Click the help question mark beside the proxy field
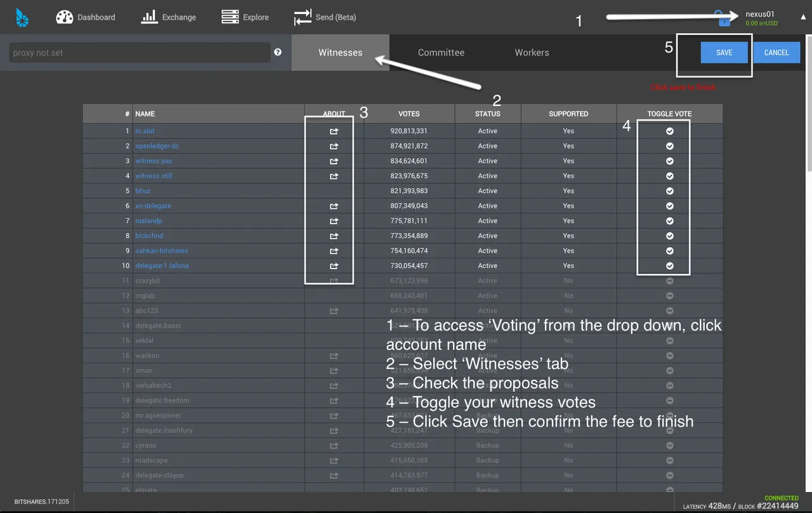 point(278,52)
